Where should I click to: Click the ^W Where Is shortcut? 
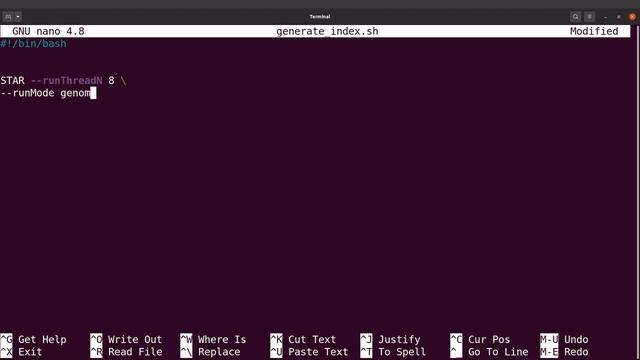[x=213, y=340]
